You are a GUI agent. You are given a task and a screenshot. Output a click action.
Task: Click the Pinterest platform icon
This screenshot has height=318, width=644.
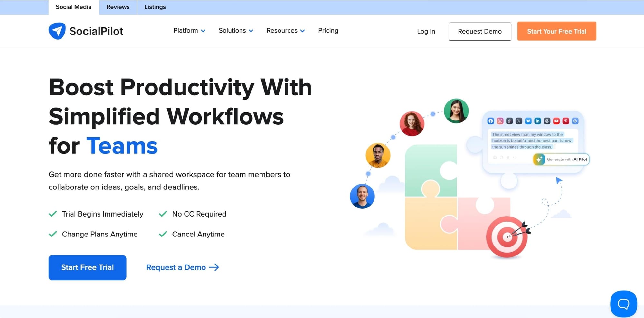(x=566, y=121)
